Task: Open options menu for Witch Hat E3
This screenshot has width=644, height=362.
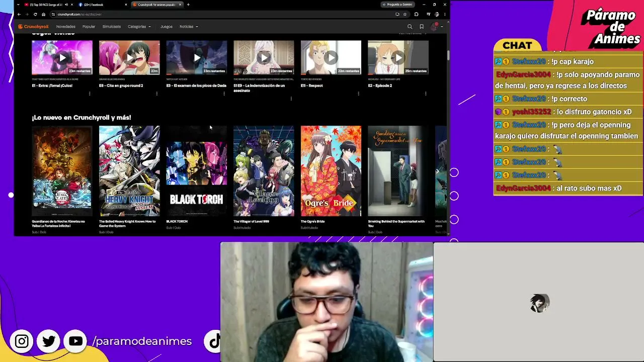Action: click(224, 94)
